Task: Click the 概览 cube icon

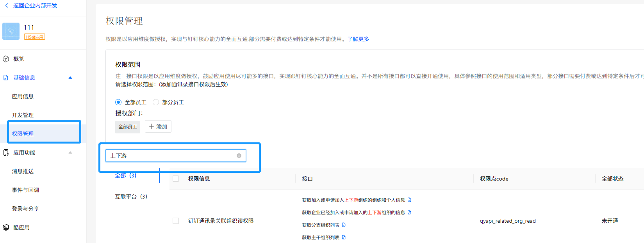Action: click(6, 59)
